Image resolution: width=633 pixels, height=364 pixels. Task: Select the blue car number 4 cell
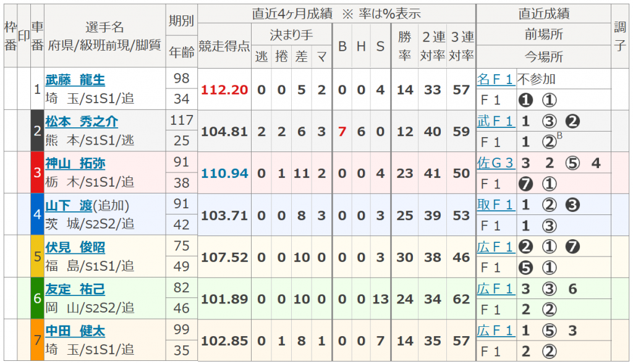pos(37,214)
